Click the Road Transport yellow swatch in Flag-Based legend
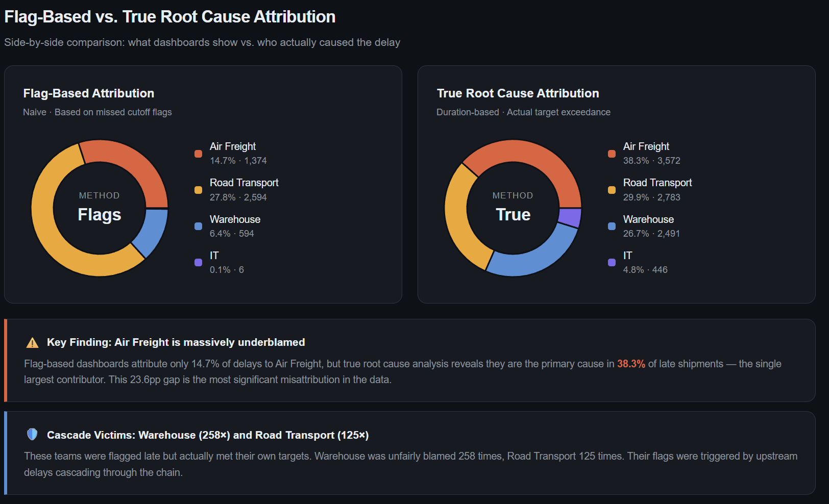The height and width of the screenshot is (504, 829). 198,190
